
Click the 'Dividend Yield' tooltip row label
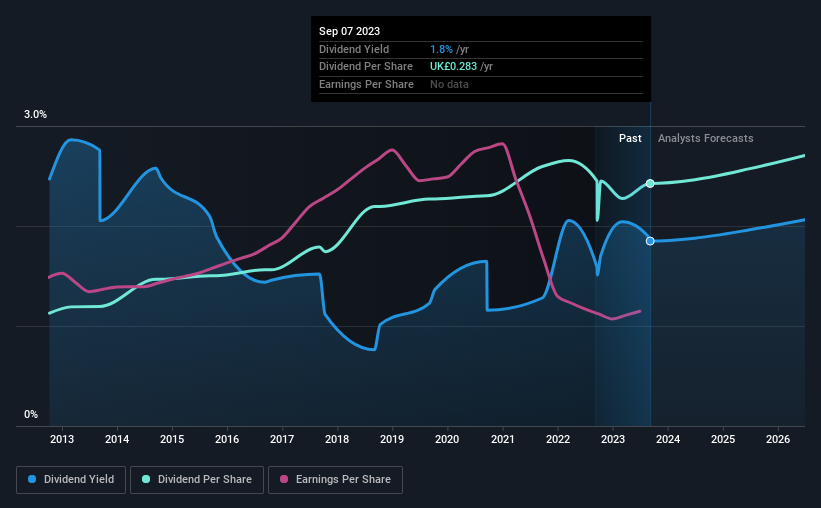click(354, 49)
